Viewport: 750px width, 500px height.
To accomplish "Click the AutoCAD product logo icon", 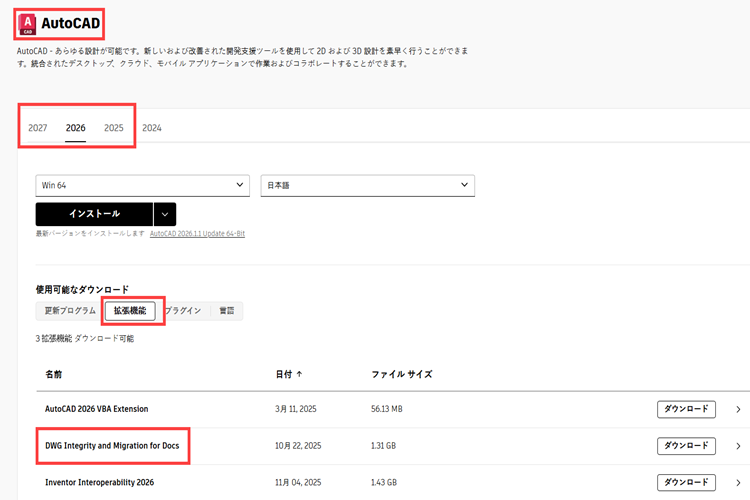I will click(27, 24).
